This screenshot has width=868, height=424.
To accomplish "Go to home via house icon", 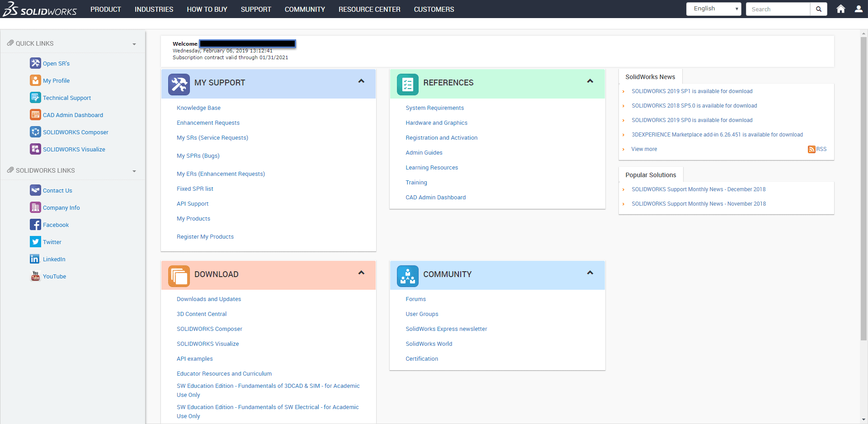I will (841, 9).
